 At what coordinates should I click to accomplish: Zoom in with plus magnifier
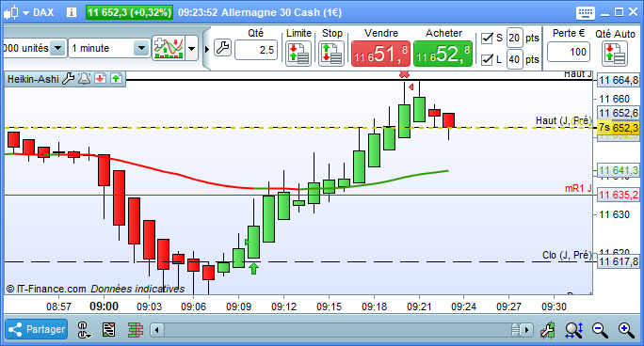pos(626,330)
